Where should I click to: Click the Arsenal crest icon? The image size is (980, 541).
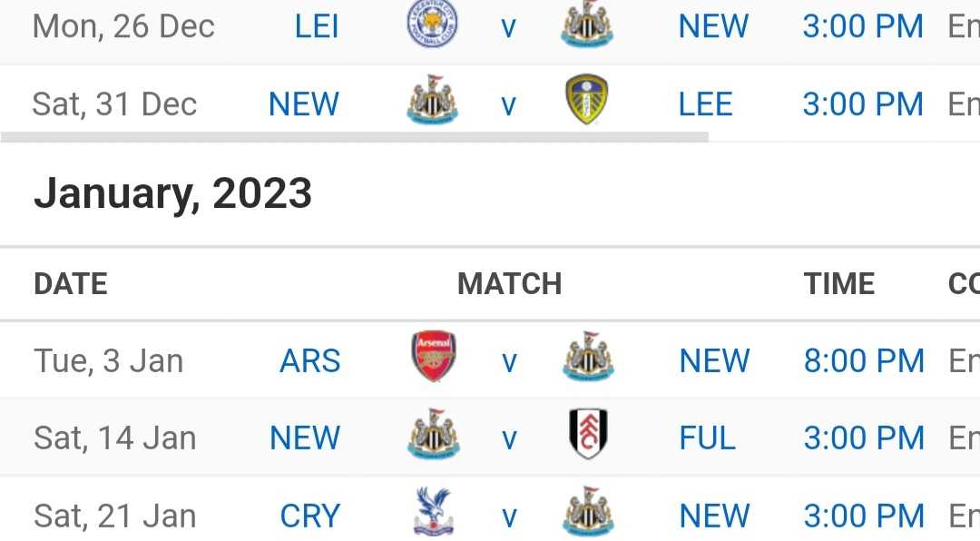[434, 357]
